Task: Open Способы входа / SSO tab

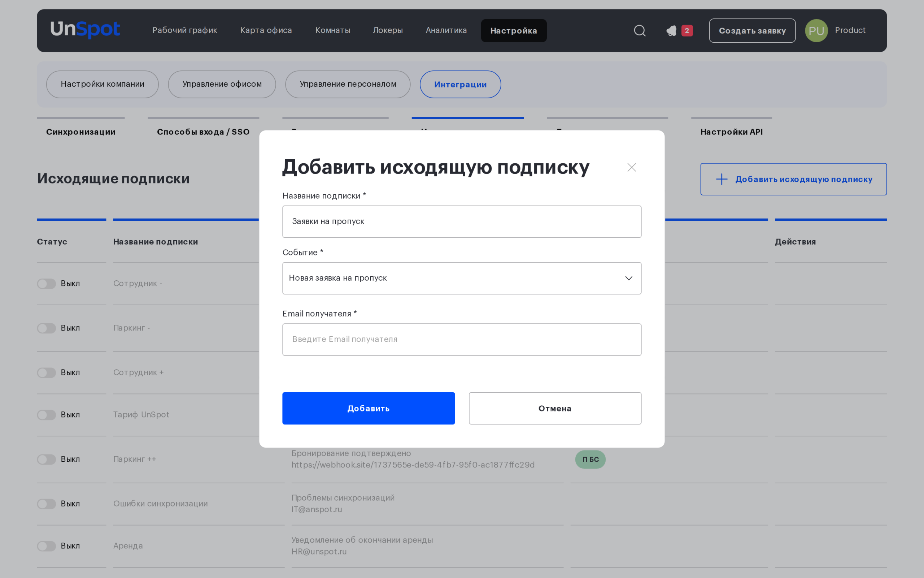Action: 203,132
